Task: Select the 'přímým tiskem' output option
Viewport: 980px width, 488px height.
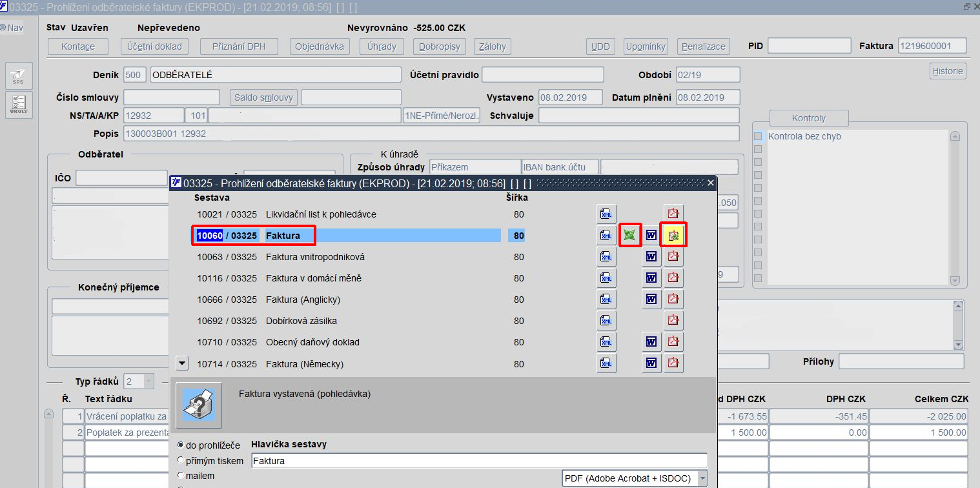Action: (181, 461)
